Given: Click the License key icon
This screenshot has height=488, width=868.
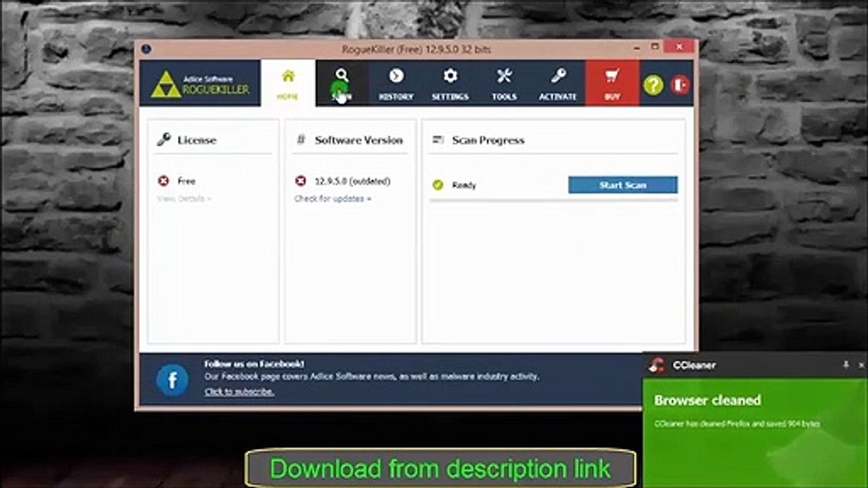Looking at the screenshot, I should (163, 140).
